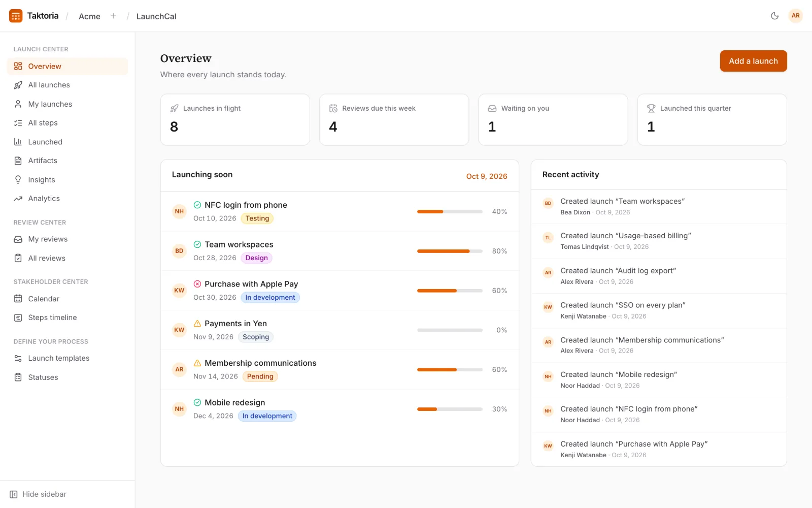Image resolution: width=812 pixels, height=508 pixels.
Task: Open the Launched this quarter card
Action: click(712, 120)
